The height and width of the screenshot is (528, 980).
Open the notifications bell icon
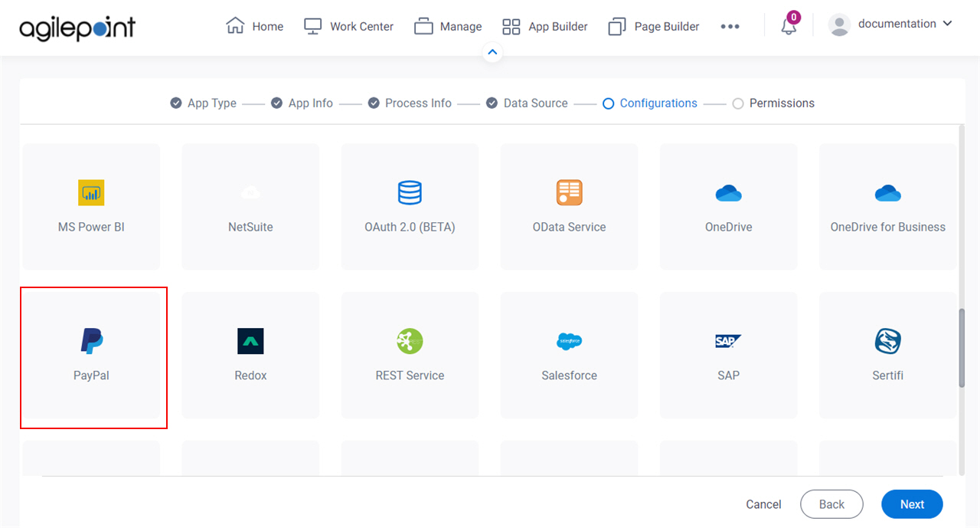[x=789, y=26]
